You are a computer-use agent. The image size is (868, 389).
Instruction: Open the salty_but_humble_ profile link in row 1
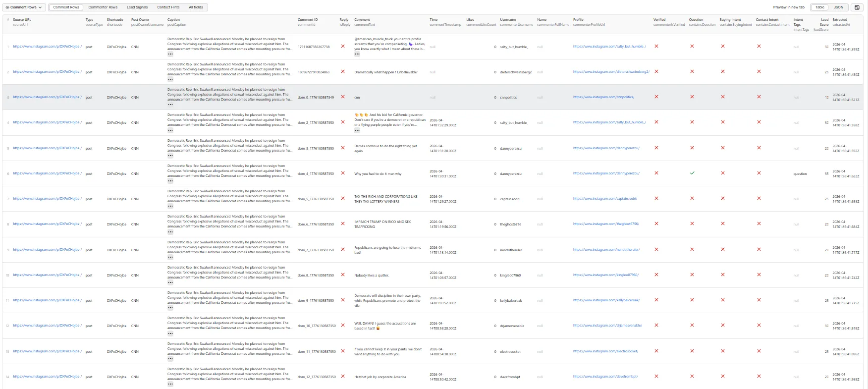click(x=609, y=47)
